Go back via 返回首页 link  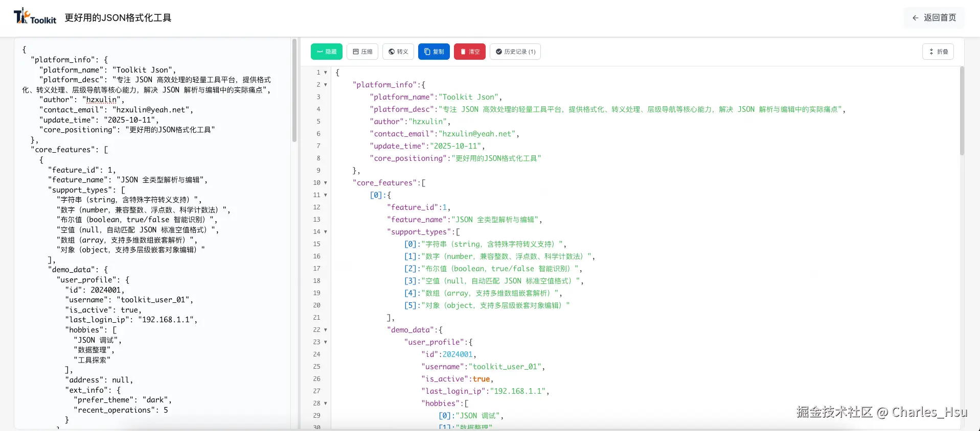click(934, 17)
